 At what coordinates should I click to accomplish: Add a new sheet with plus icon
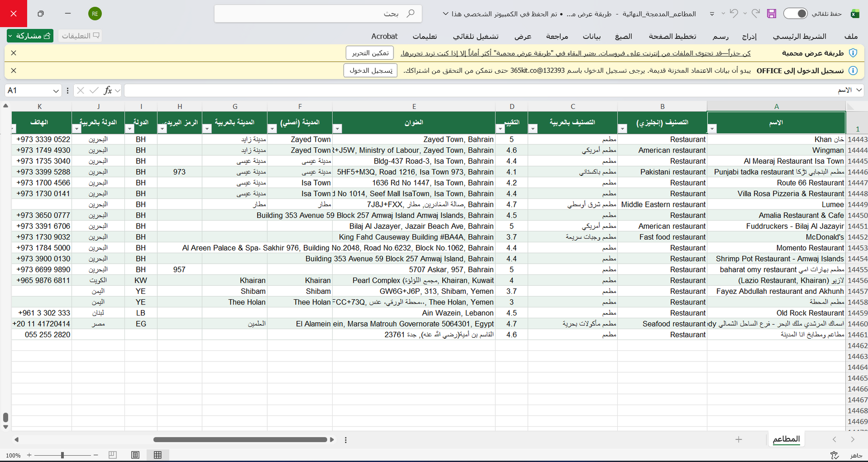(x=738, y=439)
